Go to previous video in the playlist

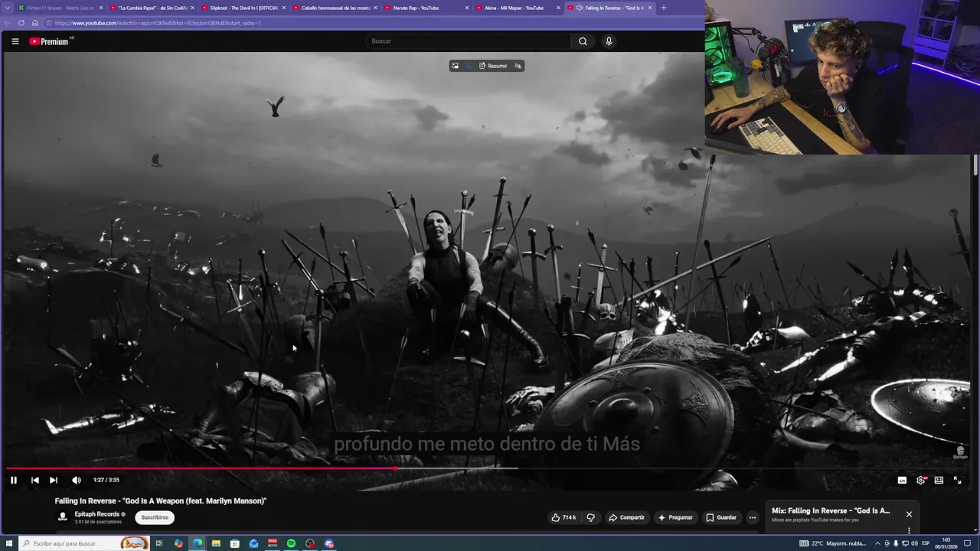pyautogui.click(x=34, y=480)
